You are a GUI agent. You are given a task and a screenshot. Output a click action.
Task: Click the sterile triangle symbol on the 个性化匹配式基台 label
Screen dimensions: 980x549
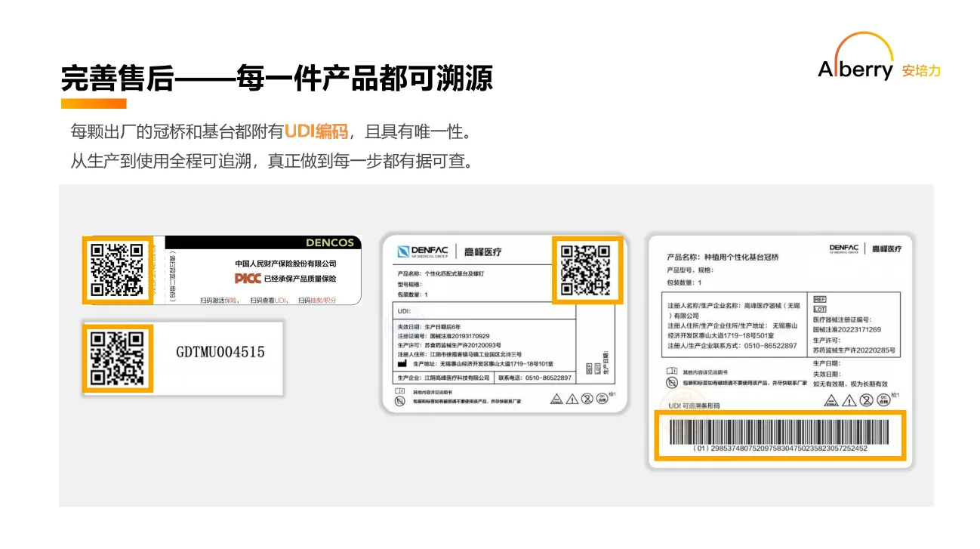(556, 399)
